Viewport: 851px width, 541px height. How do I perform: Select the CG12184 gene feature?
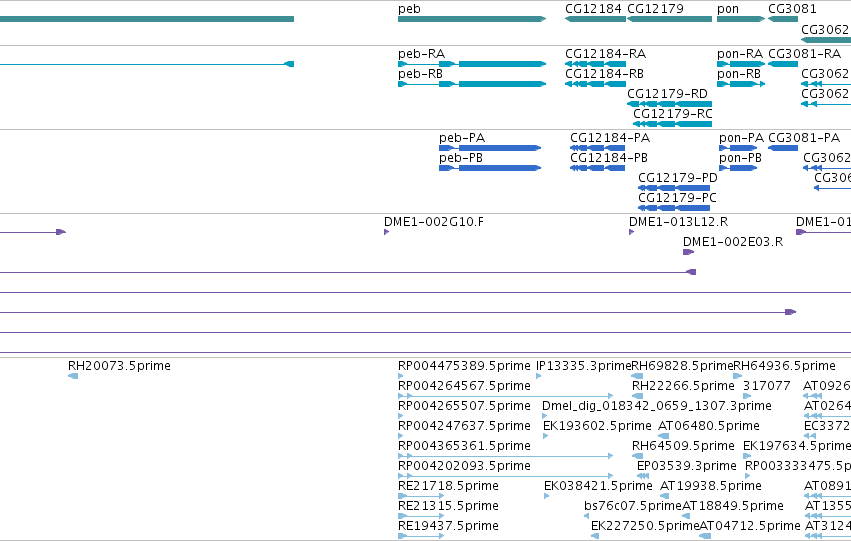tap(595, 19)
